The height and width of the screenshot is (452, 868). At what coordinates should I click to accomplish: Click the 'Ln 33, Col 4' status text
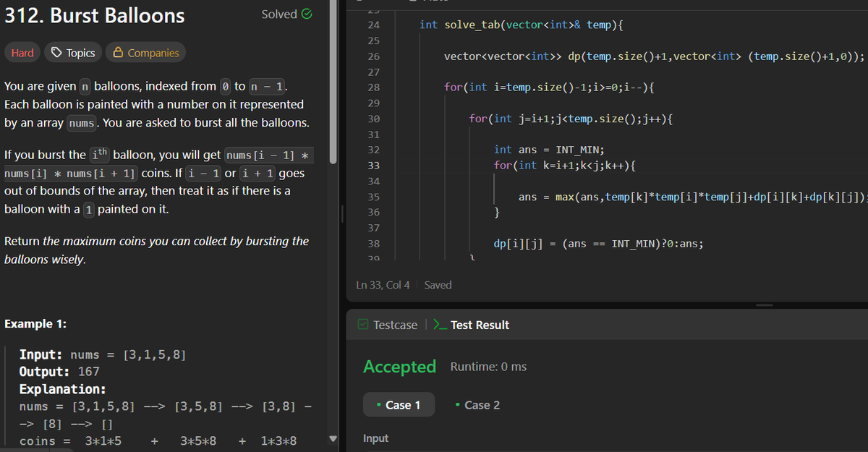(x=383, y=285)
